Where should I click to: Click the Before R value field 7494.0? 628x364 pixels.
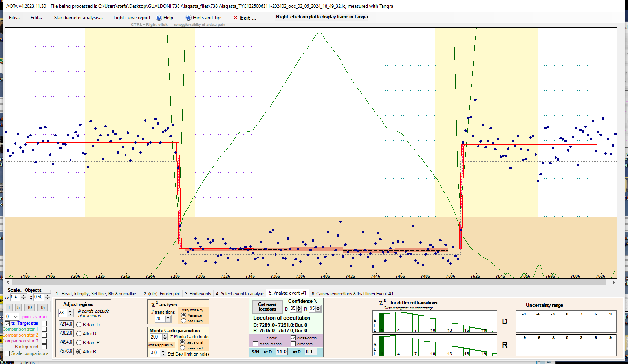(66, 342)
